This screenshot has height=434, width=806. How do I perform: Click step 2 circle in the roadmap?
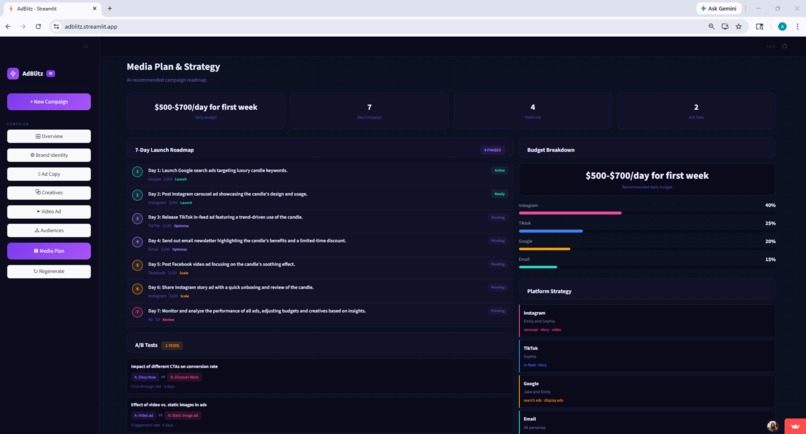tap(137, 195)
